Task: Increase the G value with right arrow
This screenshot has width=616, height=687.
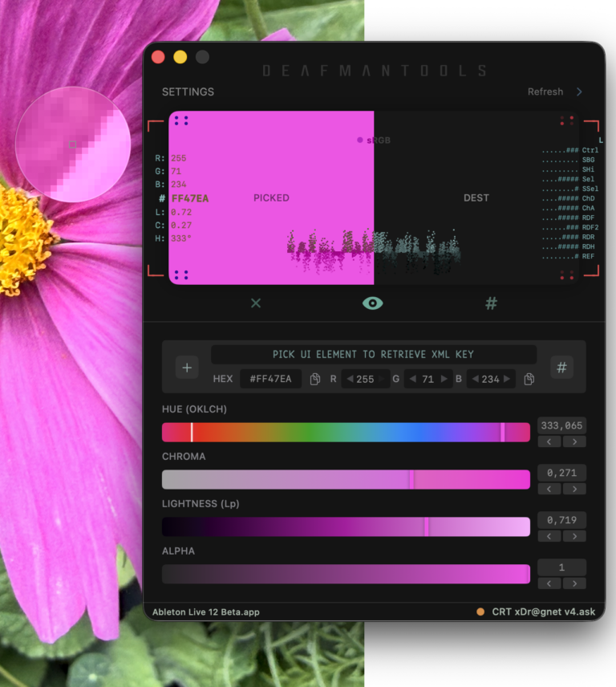Action: pyautogui.click(x=444, y=379)
